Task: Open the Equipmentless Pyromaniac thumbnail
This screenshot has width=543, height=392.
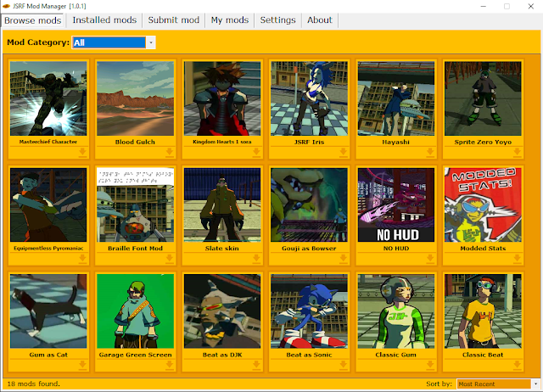Action: 48,204
